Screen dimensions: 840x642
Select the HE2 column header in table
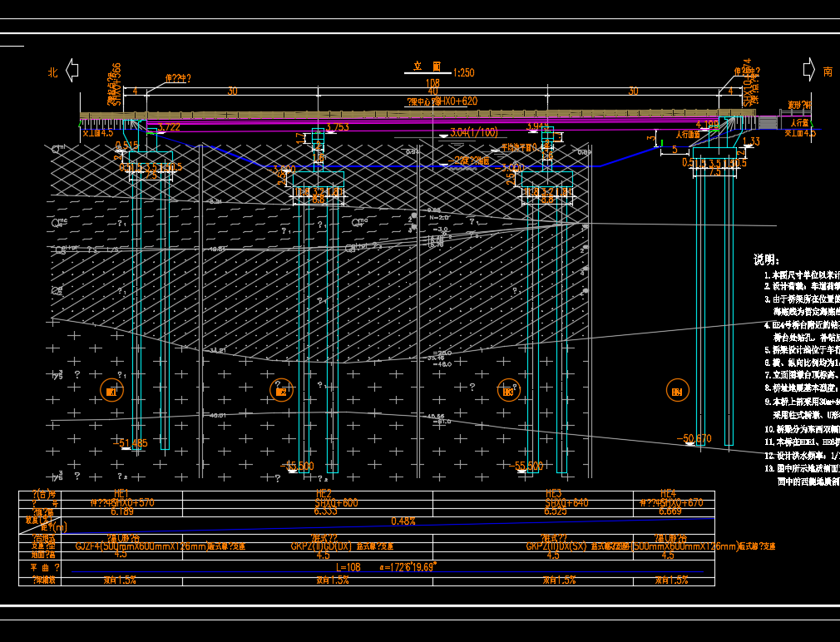coord(324,493)
